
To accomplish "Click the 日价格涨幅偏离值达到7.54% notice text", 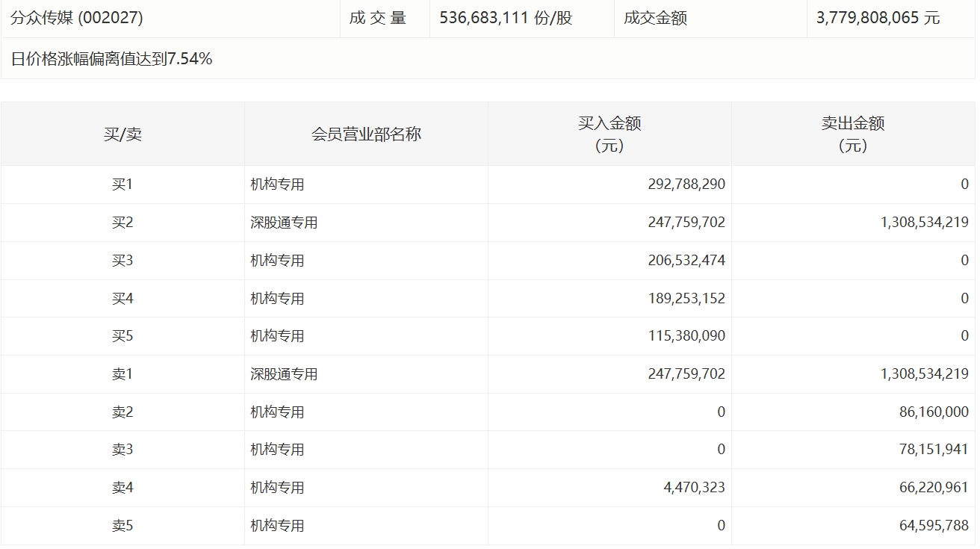I will (x=112, y=59).
